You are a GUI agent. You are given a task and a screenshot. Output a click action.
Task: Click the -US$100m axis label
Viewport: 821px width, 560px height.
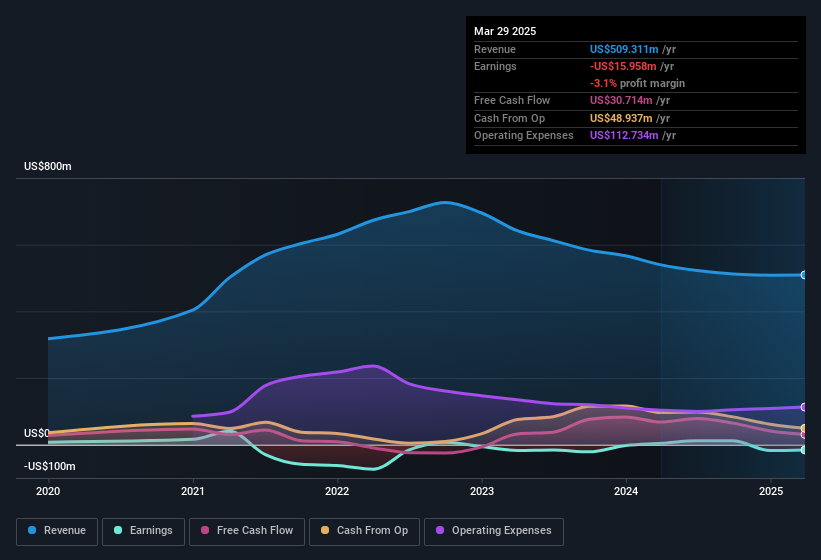50,466
